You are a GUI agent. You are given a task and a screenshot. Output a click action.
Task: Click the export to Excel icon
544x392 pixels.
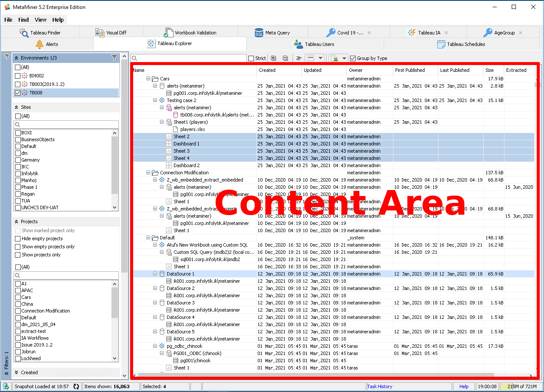(334, 58)
